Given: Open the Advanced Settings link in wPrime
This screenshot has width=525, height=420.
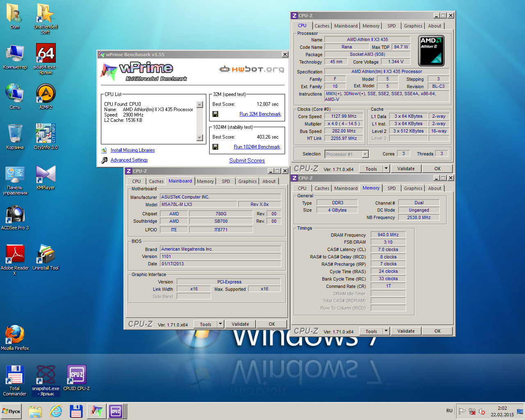Looking at the screenshot, I should pos(129,160).
